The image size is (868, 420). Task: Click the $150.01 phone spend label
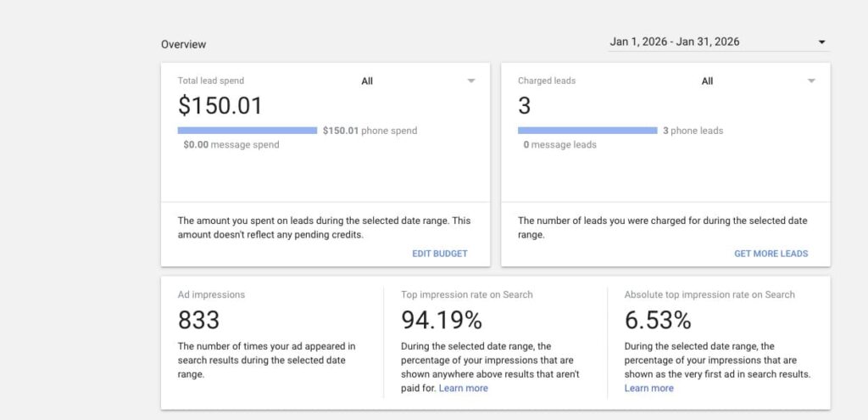tap(370, 132)
